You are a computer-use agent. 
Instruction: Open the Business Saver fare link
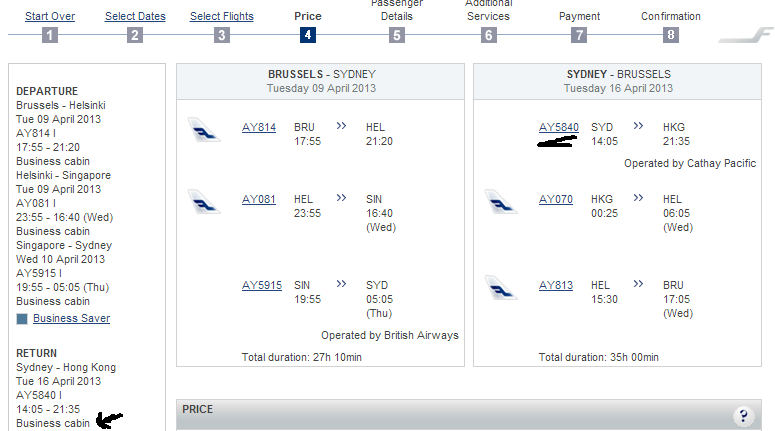tap(71, 318)
